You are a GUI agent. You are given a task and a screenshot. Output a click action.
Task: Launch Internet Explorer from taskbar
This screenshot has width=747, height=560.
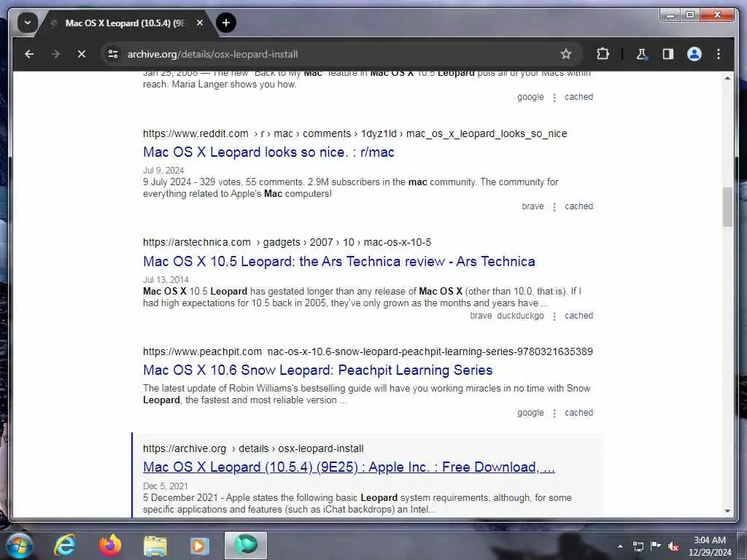click(x=65, y=545)
